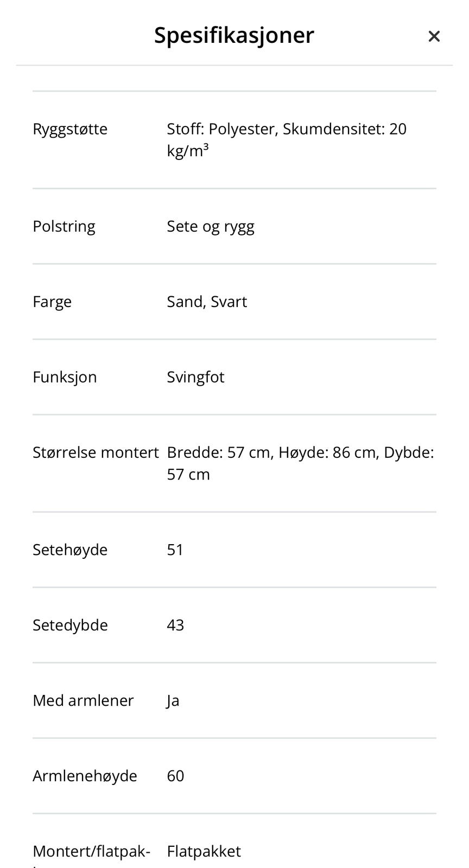This screenshot has width=469, height=868.
Task: Click the Armlenehøyde value 60
Action: click(175, 776)
